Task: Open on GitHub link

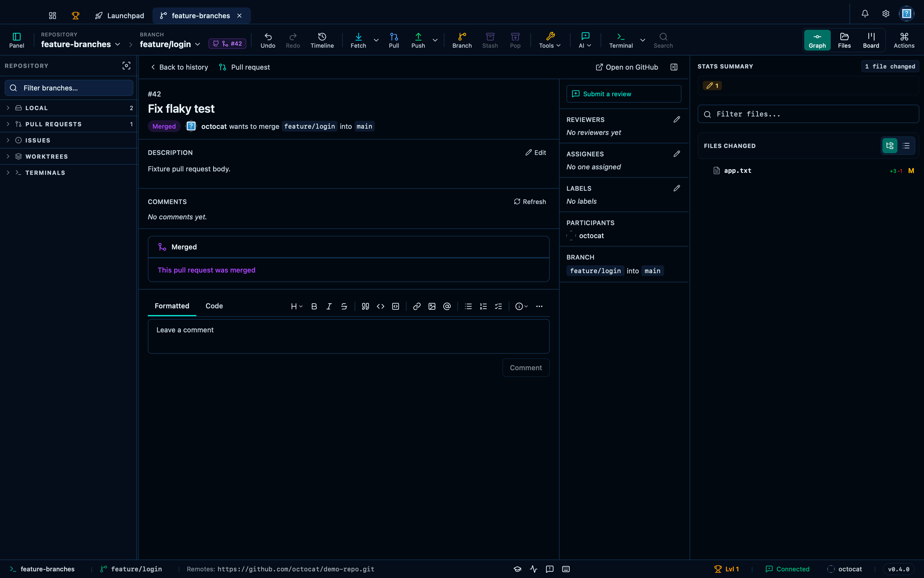Action: pyautogui.click(x=627, y=67)
